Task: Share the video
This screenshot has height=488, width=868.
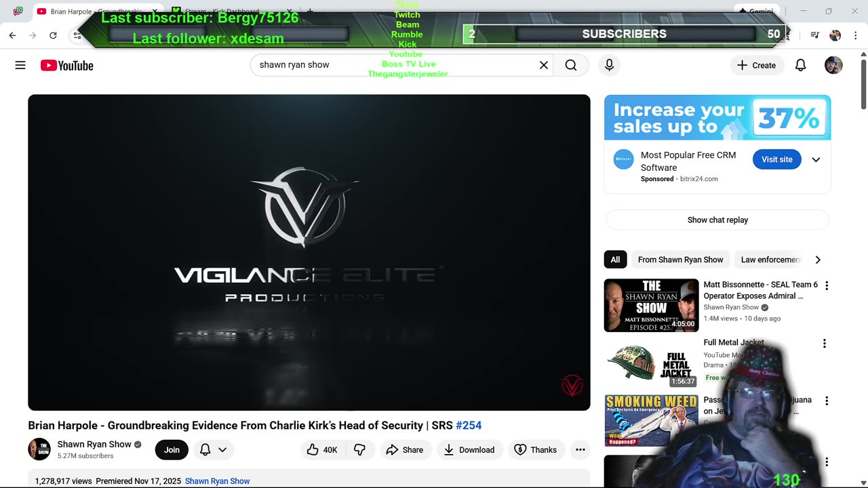Action: 405,450
